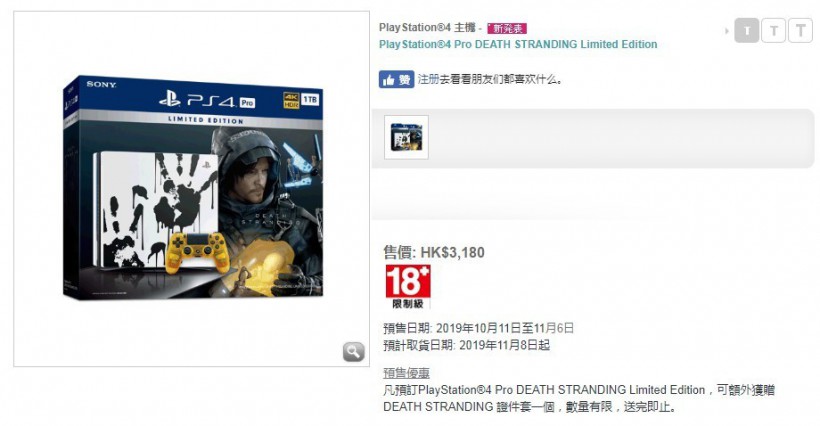Screen dimensions: 820x426
Task: Select the large text size T button
Action: [x=800, y=31]
